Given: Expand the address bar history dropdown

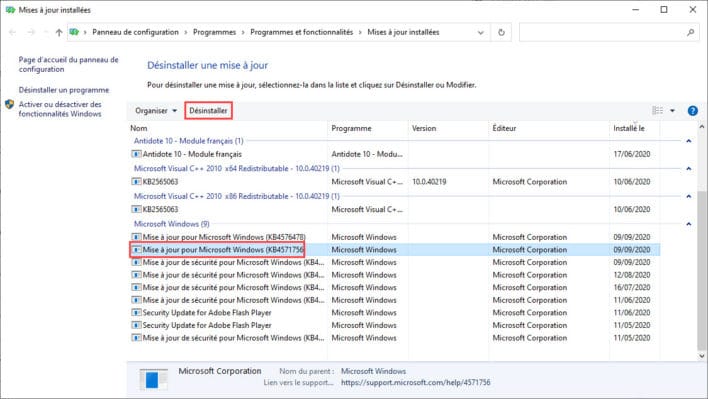Looking at the screenshot, I should 480,32.
